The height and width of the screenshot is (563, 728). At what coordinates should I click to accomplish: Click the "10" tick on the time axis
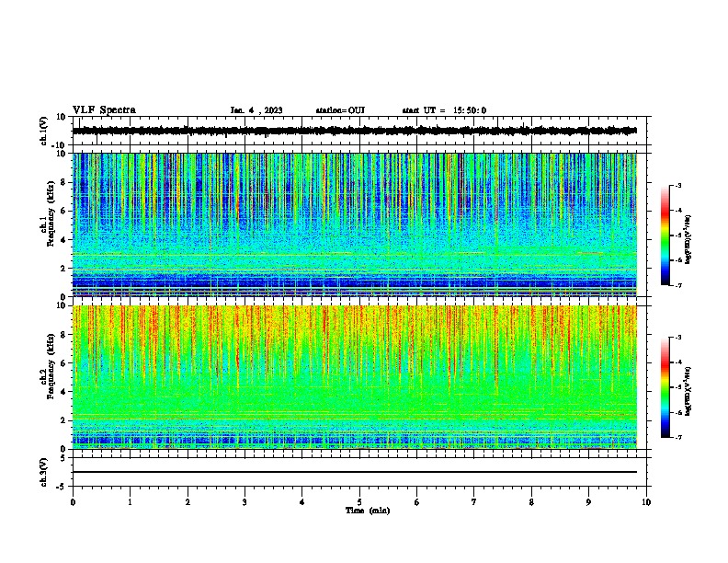646,502
